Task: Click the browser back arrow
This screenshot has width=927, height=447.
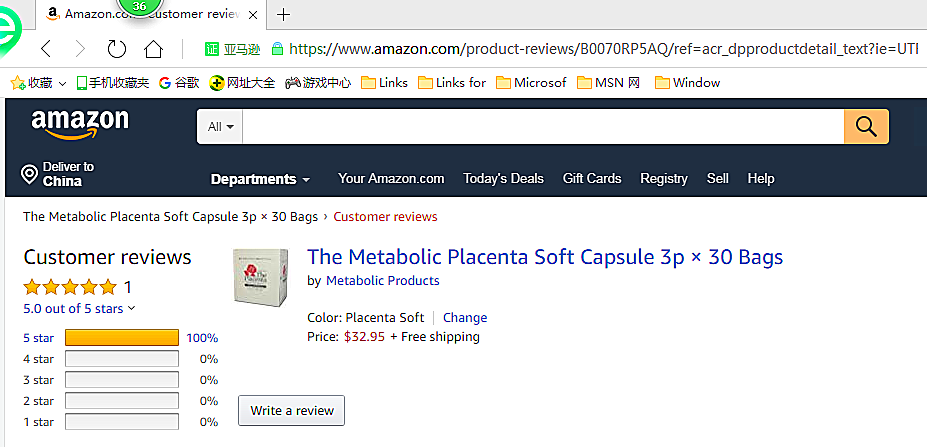Action: click(46, 48)
